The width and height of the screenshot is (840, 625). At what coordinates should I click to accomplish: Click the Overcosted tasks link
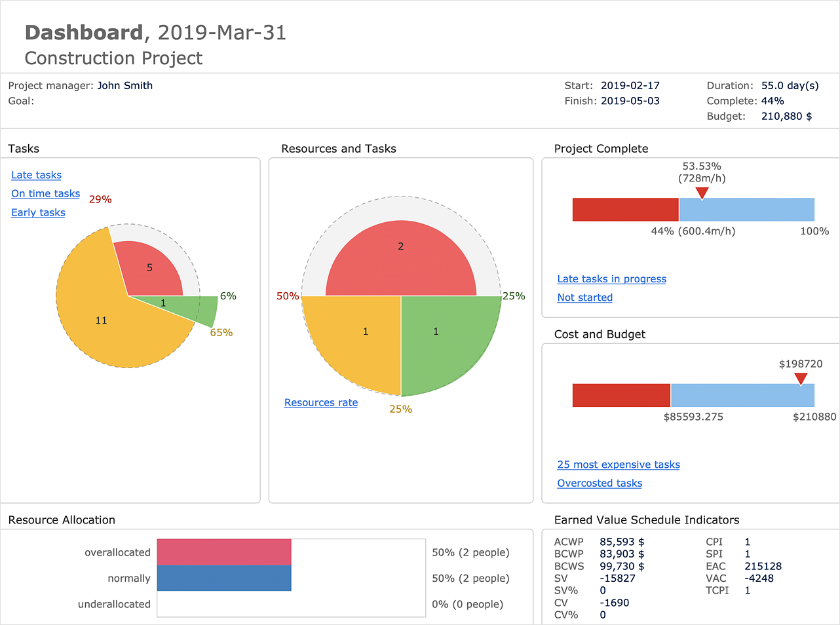click(x=599, y=483)
